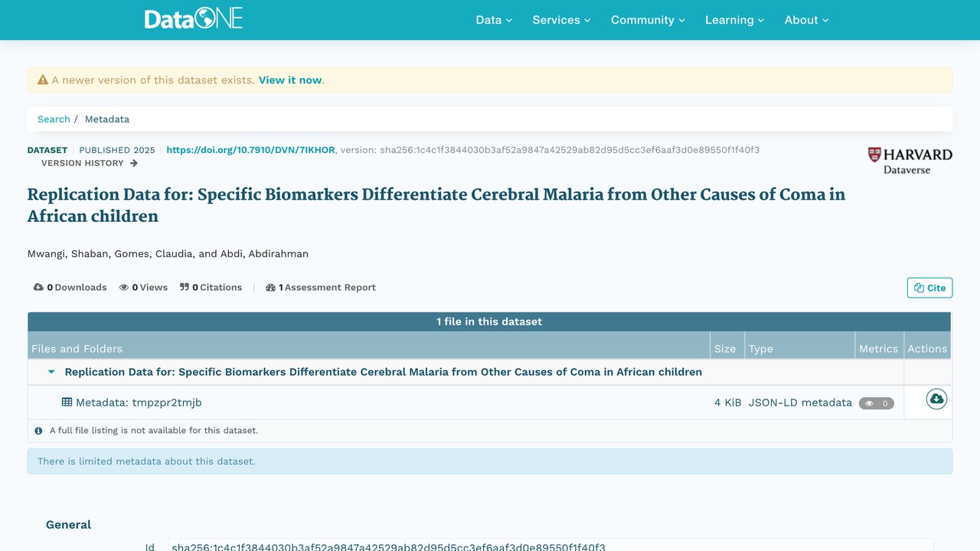Open the Services dropdown menu
Image resolution: width=980 pixels, height=551 pixels.
[561, 20]
